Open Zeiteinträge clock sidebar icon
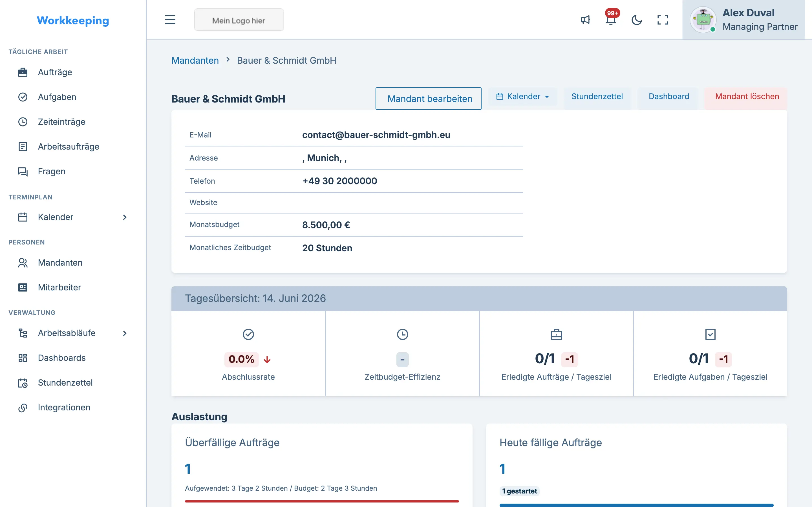The width and height of the screenshot is (812, 507). coord(23,122)
